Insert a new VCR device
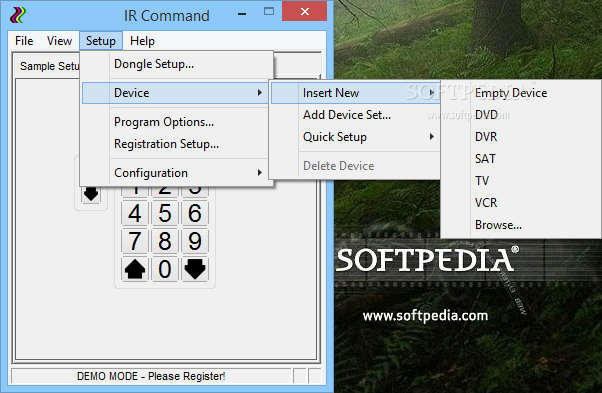602x393 pixels. pyautogui.click(x=521, y=203)
